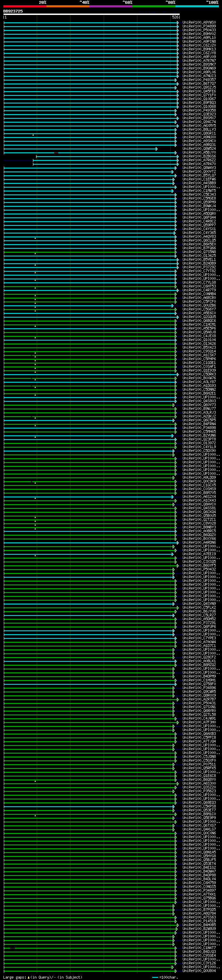Click the cyan ~100% legend bar
Viewport: 222px width, 980px height.
[x=197, y=6]
